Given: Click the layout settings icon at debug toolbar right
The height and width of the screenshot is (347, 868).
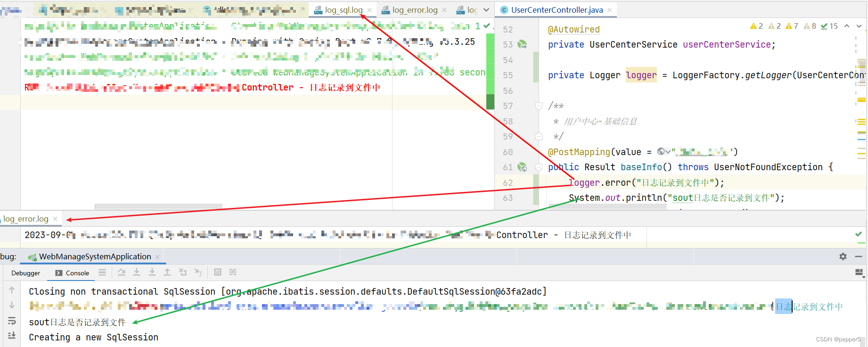Looking at the screenshot, I should 859,273.
